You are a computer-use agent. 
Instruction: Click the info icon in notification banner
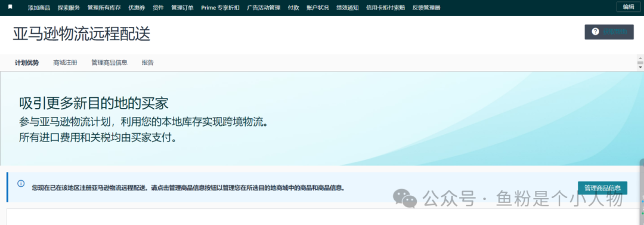21,183
